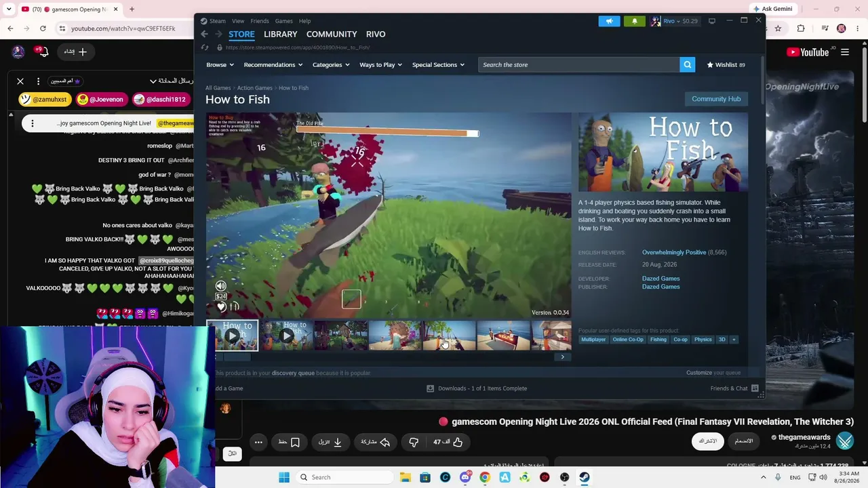Switch to the Steam LIBRARY tab
Viewport: 868px width, 488px height.
point(280,34)
